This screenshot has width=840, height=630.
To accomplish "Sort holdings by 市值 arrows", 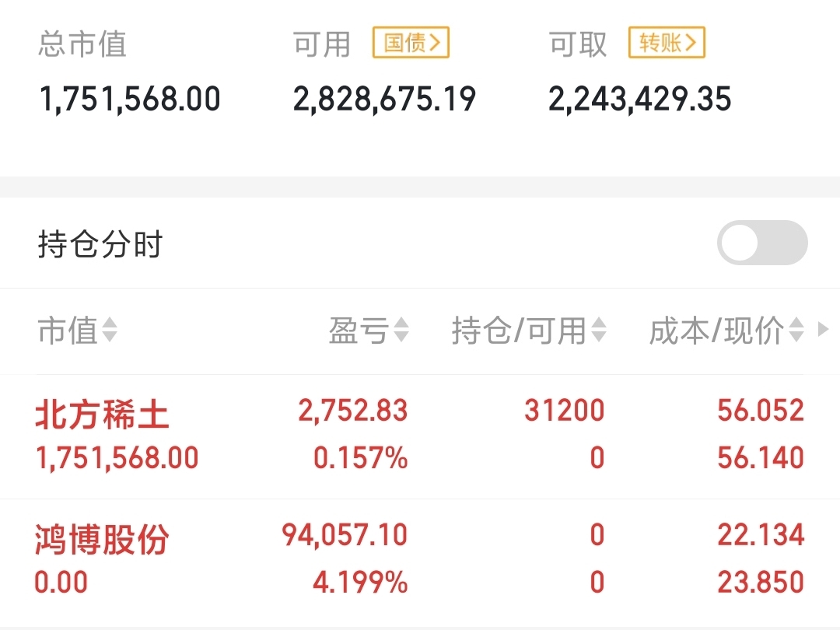I will [110, 330].
